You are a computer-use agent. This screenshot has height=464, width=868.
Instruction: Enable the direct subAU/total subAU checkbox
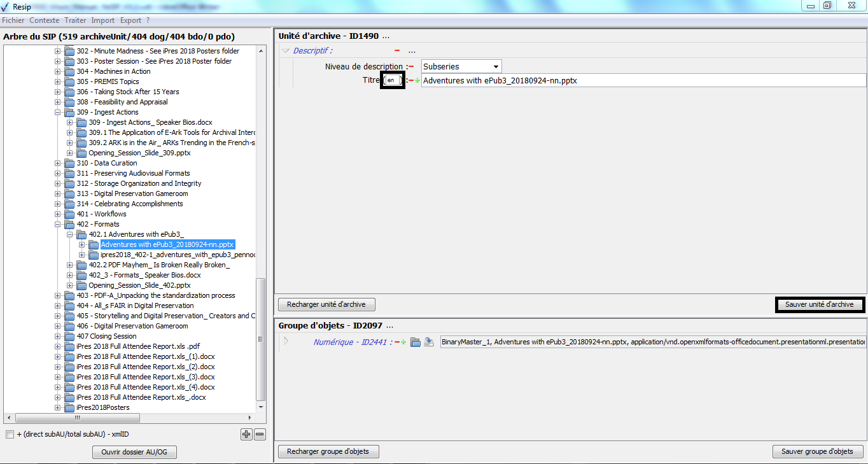pyautogui.click(x=10, y=434)
